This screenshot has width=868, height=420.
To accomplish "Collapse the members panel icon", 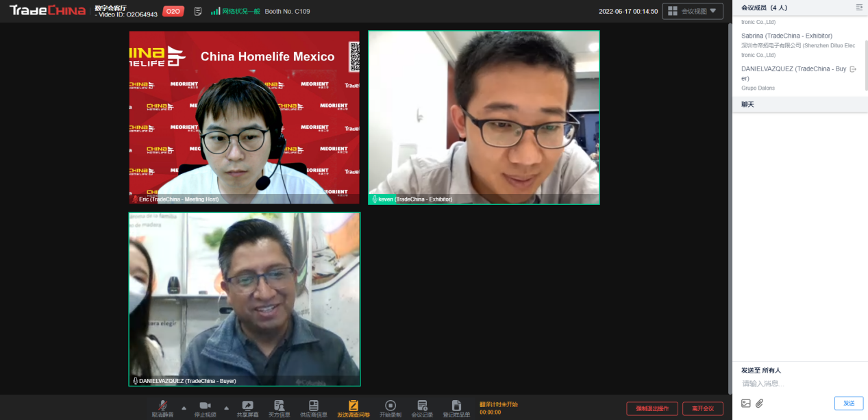I will coord(859,7).
